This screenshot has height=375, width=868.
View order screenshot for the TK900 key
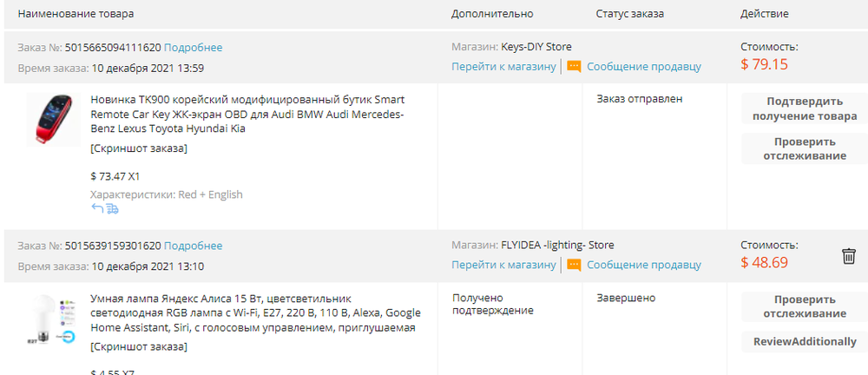139,148
